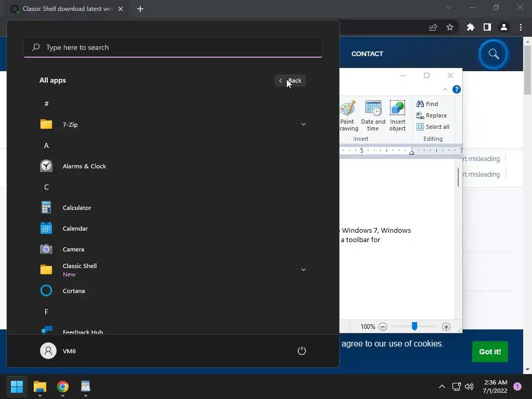
Task: Open network status tray icon
Action: [456, 387]
